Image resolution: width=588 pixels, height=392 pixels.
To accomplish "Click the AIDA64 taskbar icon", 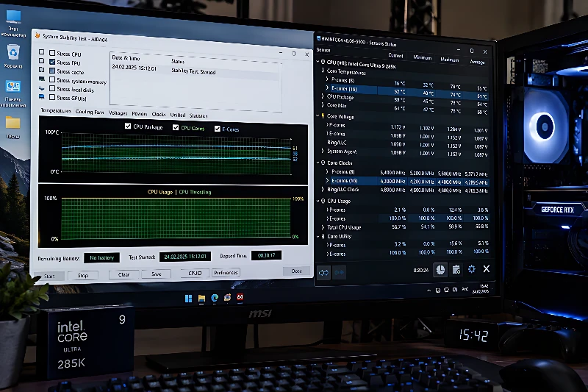I will [240, 297].
